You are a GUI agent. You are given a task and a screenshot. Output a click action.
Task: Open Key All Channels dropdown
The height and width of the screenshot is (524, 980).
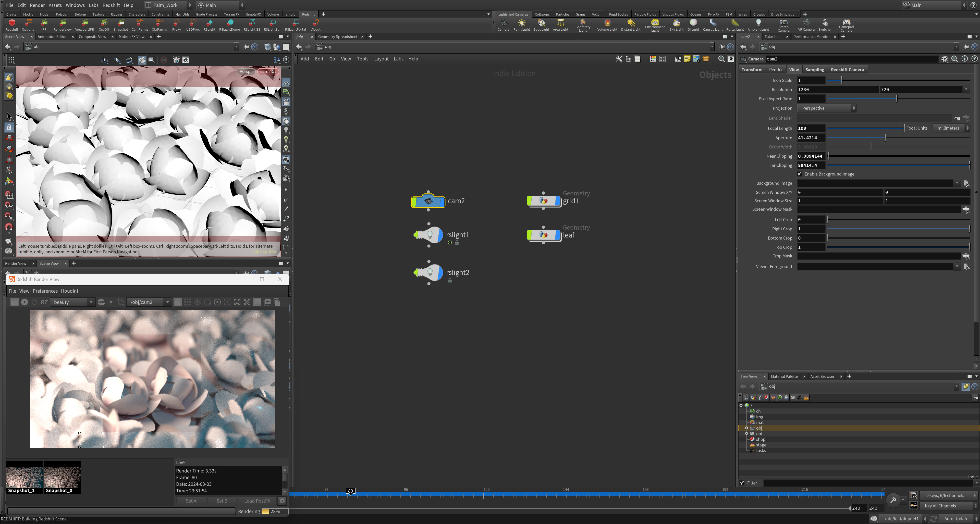(x=948, y=506)
